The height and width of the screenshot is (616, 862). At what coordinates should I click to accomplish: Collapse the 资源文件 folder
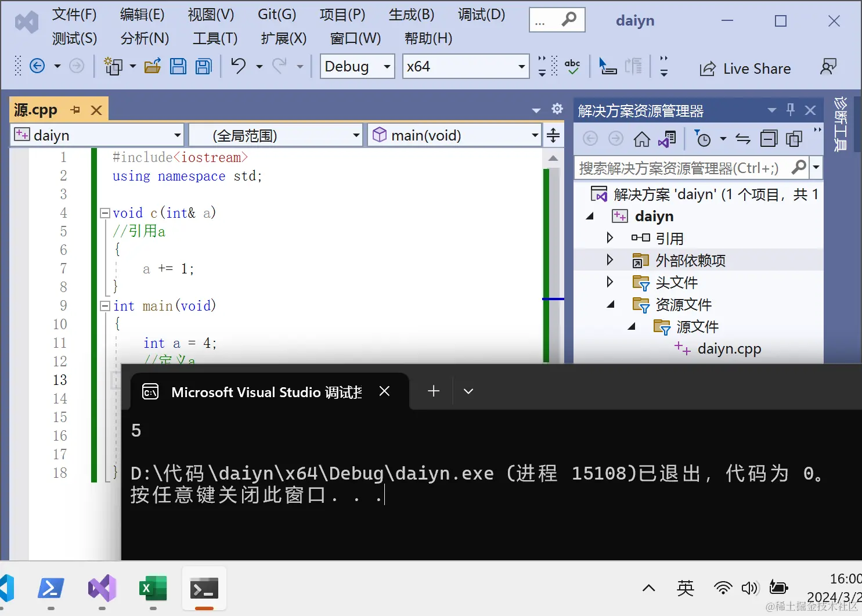point(610,304)
